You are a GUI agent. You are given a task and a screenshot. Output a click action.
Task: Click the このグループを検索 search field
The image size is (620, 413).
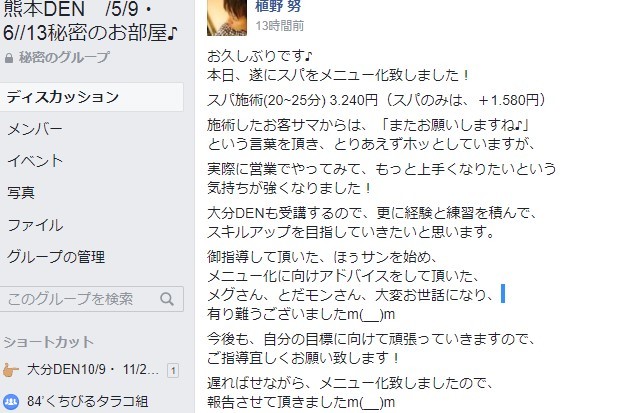click(91, 299)
